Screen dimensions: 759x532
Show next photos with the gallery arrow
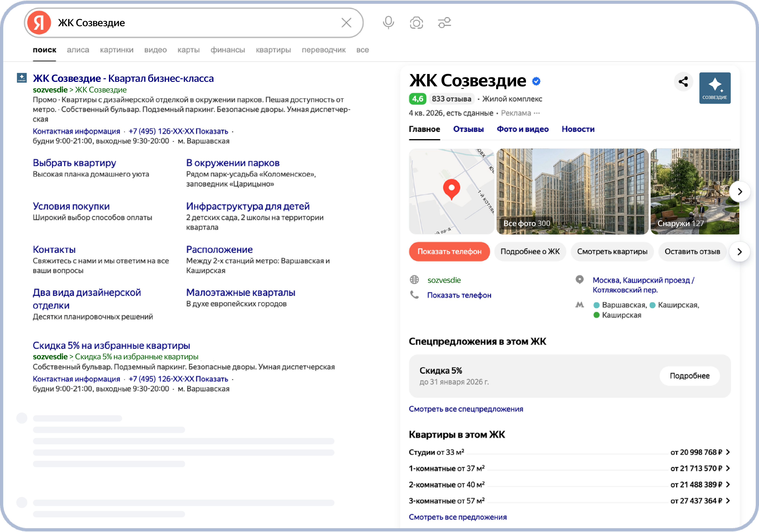740,192
